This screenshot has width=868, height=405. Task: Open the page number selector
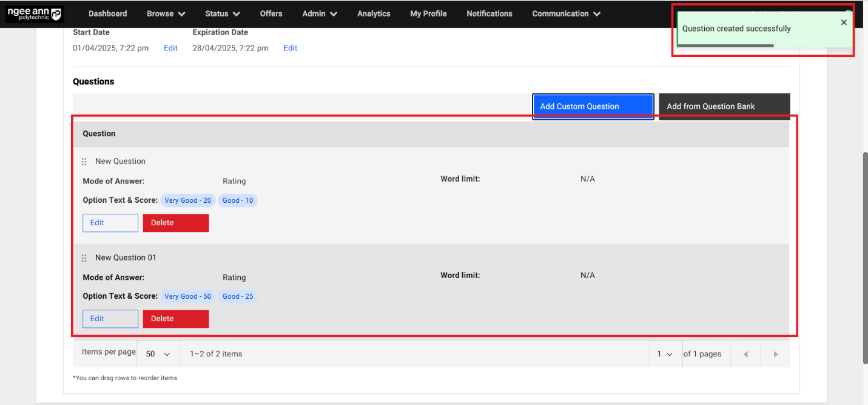(664, 354)
